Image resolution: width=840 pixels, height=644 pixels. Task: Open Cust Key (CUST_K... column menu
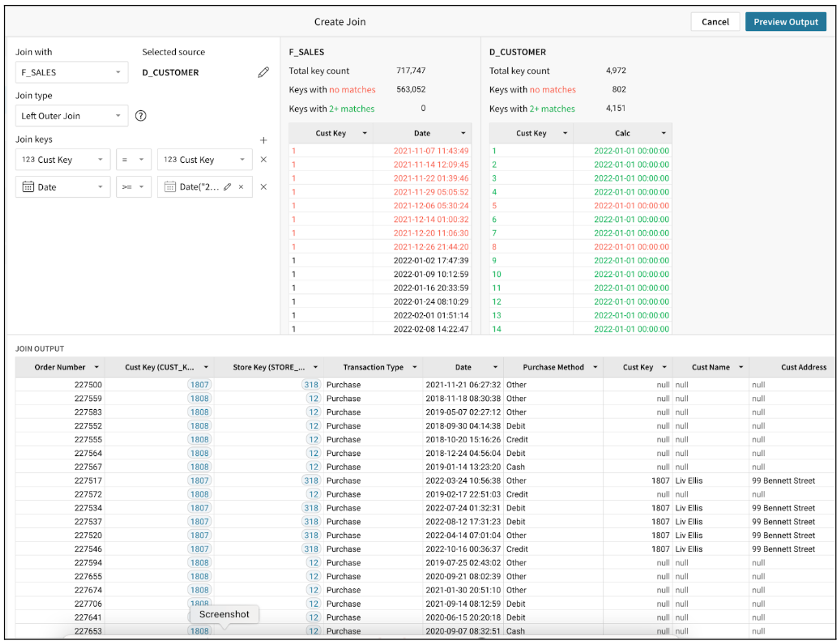[x=206, y=367]
